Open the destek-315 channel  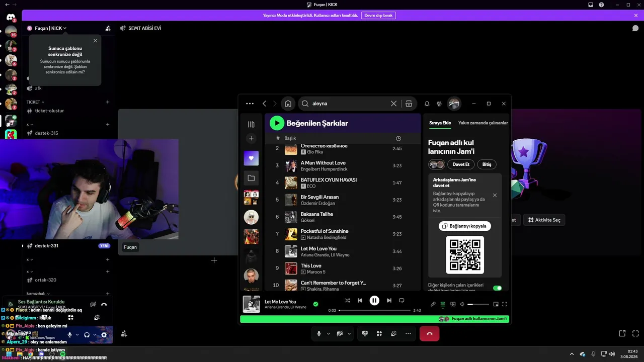(46, 133)
